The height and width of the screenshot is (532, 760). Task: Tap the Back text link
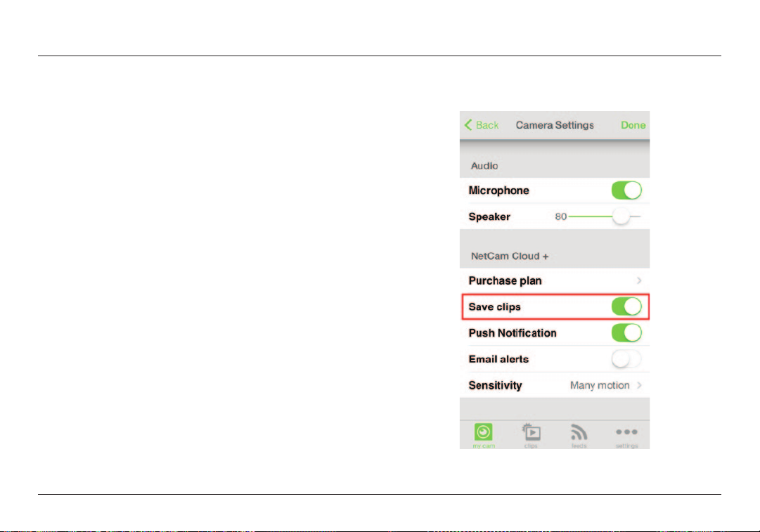487,125
